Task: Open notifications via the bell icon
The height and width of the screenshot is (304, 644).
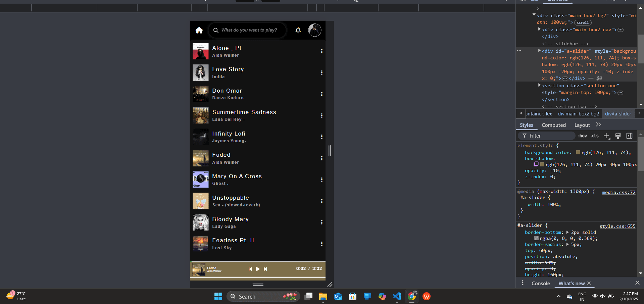Action: pos(298,30)
